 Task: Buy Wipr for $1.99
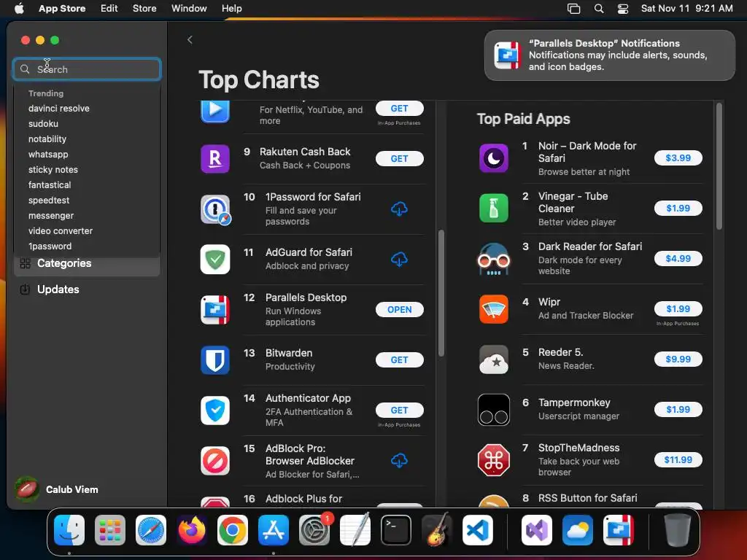[678, 309]
